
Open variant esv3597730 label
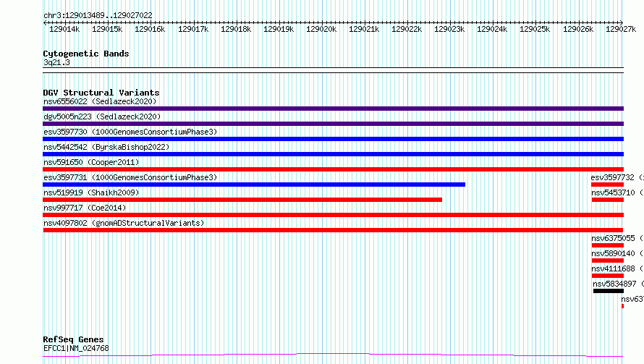point(130,132)
